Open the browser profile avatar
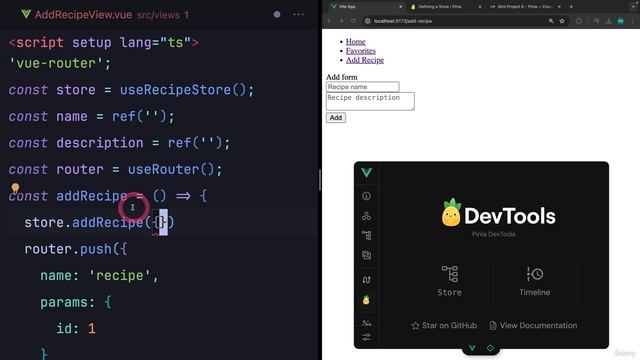 tap(620, 21)
